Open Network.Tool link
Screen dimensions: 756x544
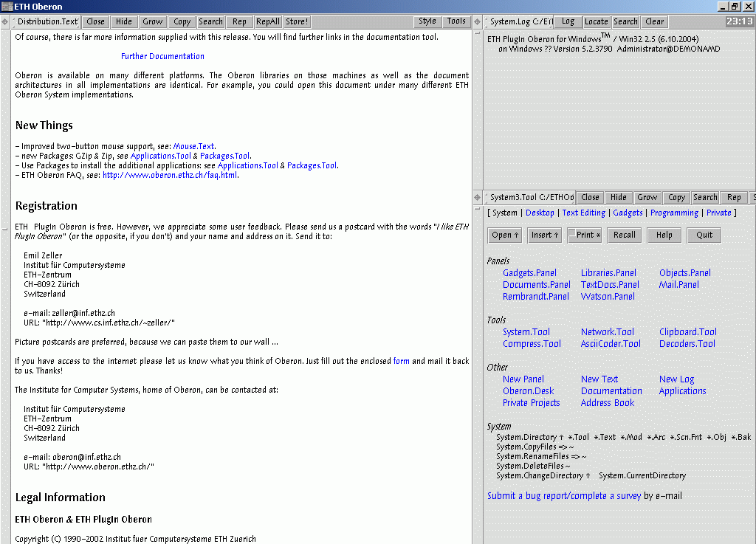tap(608, 332)
